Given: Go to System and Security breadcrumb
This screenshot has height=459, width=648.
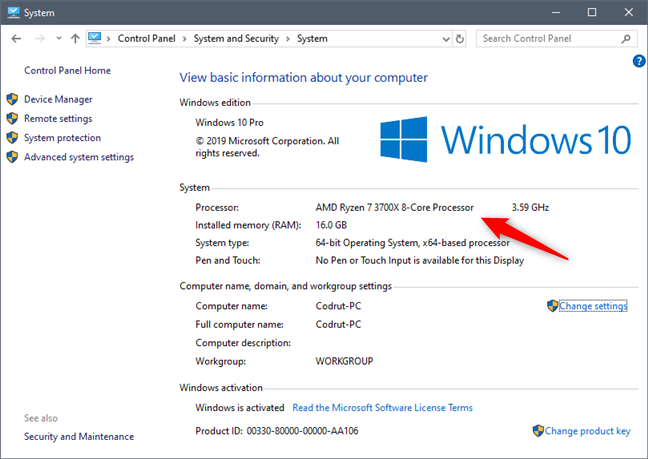Looking at the screenshot, I should 238,39.
